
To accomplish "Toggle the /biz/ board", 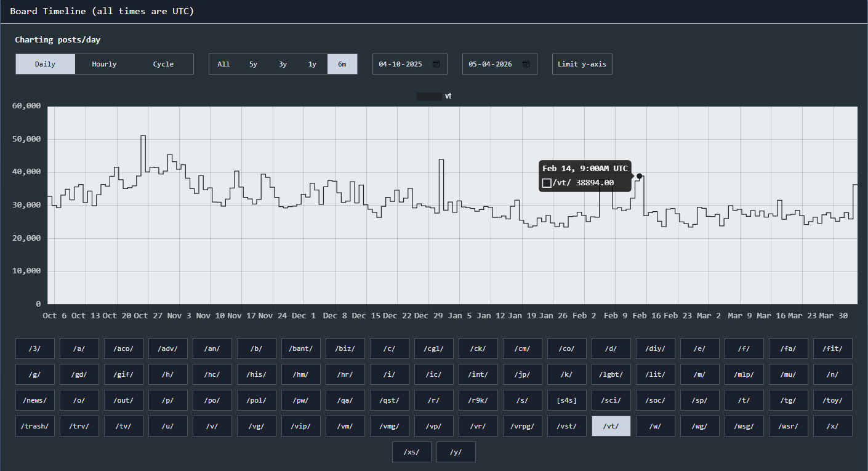I will tap(345, 348).
